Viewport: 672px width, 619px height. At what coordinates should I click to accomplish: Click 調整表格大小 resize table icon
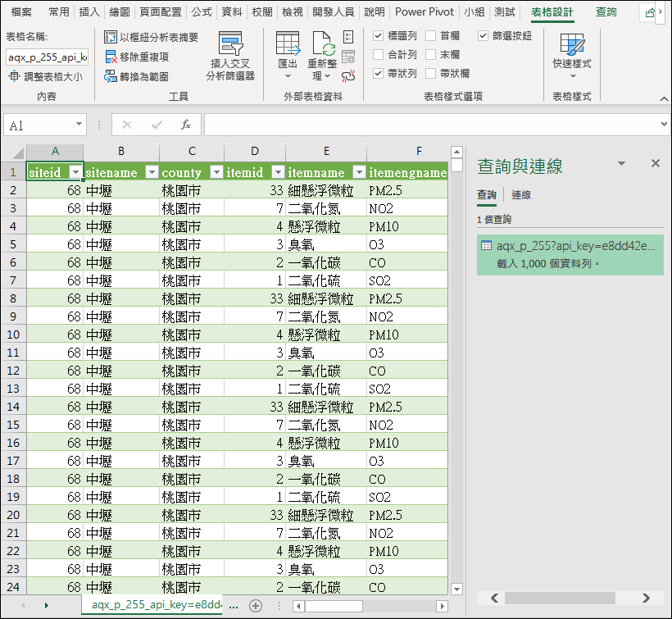tap(14, 76)
